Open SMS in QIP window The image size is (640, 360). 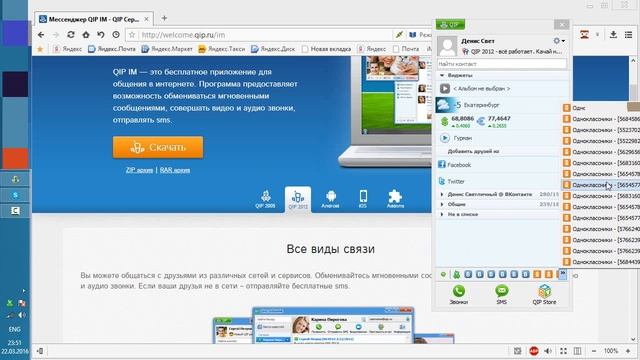click(502, 295)
